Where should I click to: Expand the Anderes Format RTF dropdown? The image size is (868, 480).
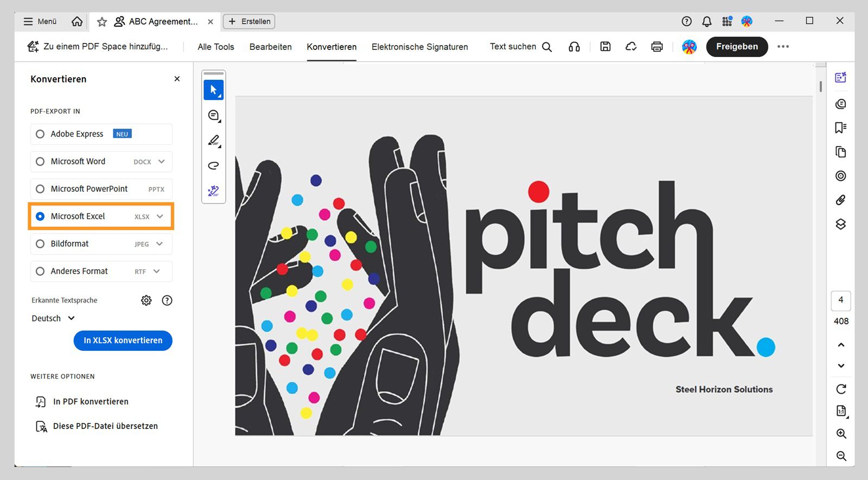coord(157,271)
